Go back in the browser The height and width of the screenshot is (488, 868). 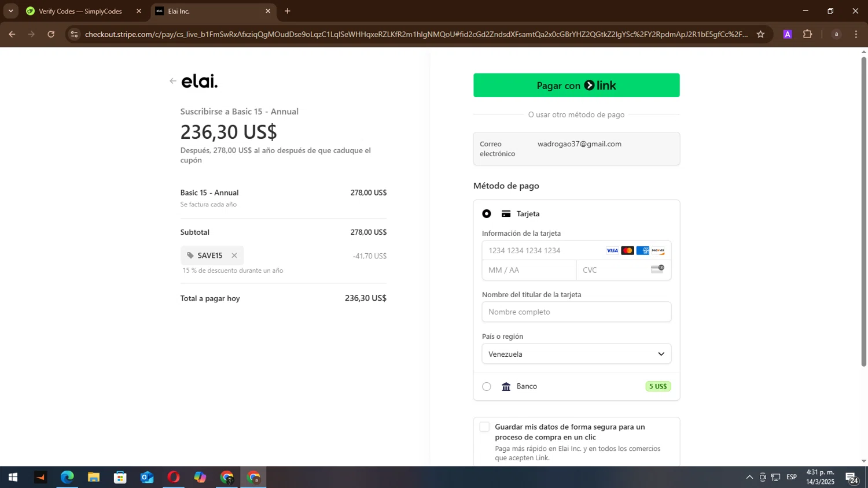[12, 34]
